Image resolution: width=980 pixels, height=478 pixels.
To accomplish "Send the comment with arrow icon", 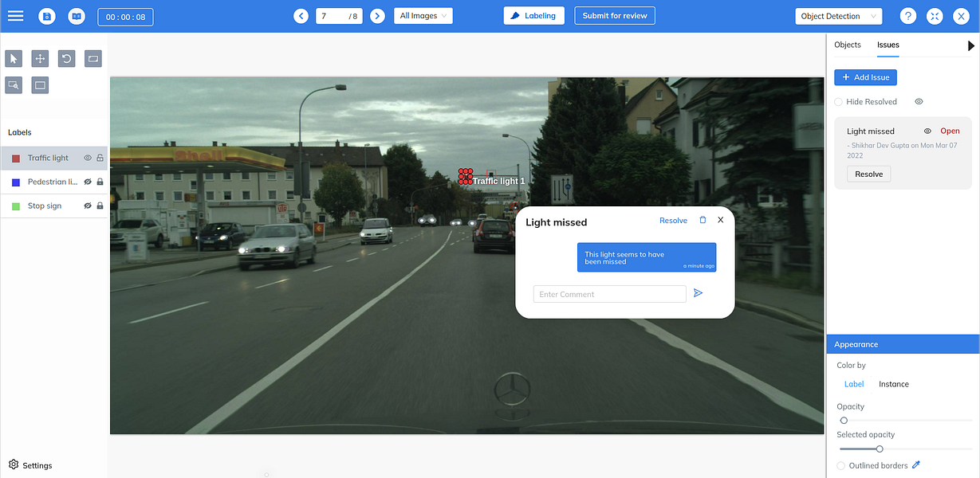I will click(x=698, y=293).
